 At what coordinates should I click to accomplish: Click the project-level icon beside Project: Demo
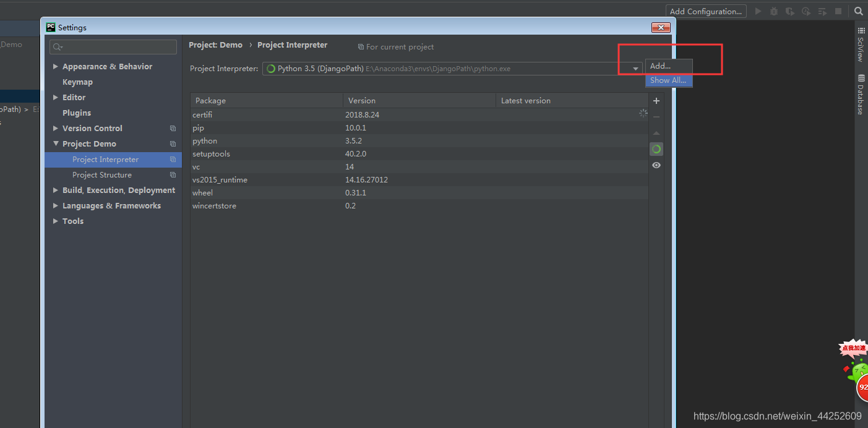point(173,144)
